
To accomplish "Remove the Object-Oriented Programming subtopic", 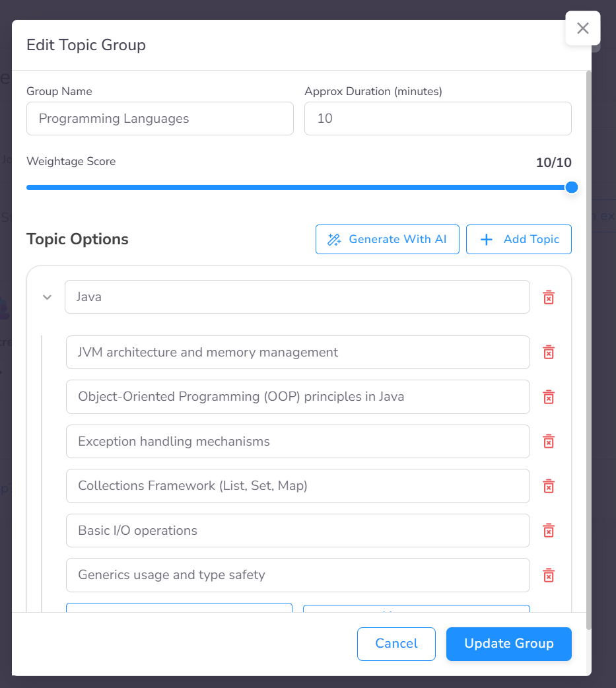I will [x=548, y=397].
